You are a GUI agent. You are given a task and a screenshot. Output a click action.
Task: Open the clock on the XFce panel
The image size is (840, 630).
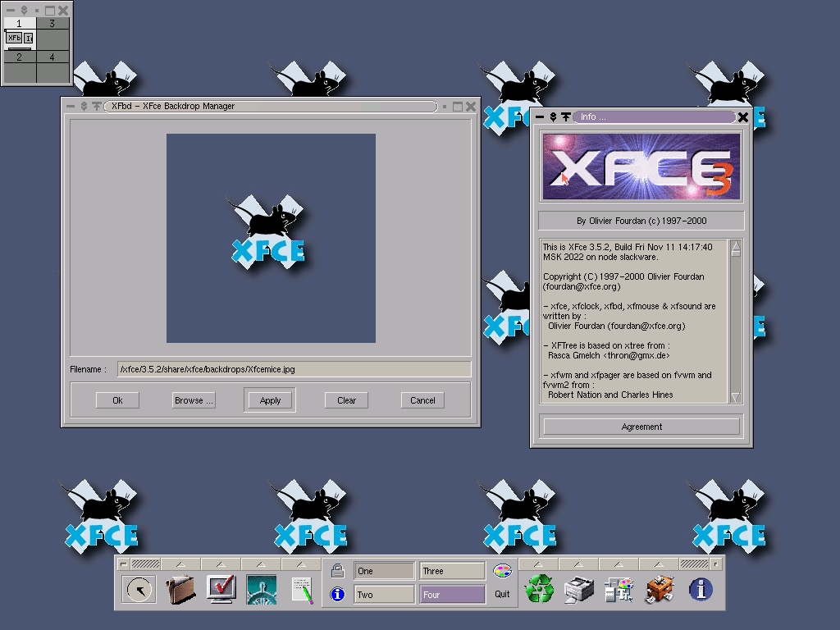(139, 590)
